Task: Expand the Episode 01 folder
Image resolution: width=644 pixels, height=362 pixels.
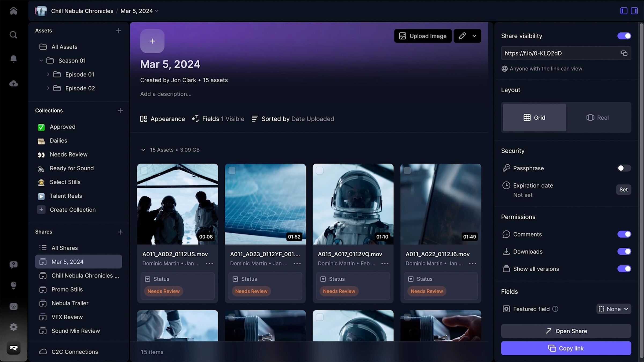Action: [48, 74]
